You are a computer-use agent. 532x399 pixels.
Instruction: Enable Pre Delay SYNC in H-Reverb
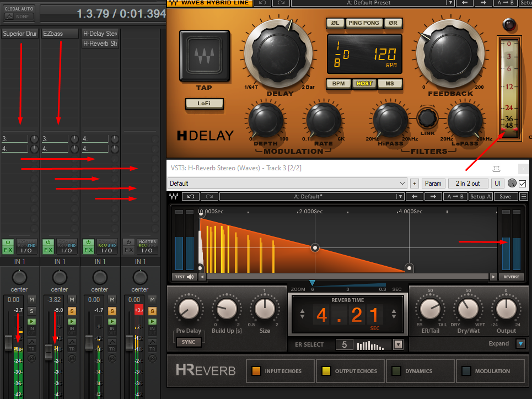(189, 342)
